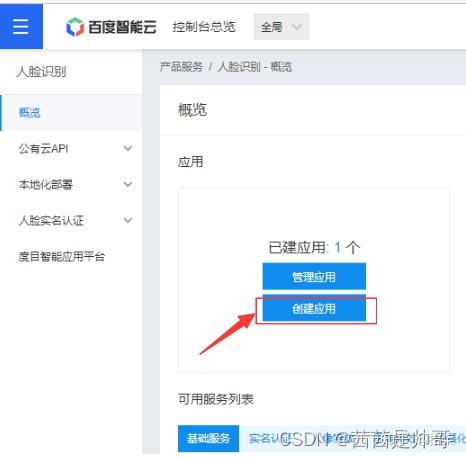Switch to the 基础服务 tab
The image size is (466, 459).
208,438
